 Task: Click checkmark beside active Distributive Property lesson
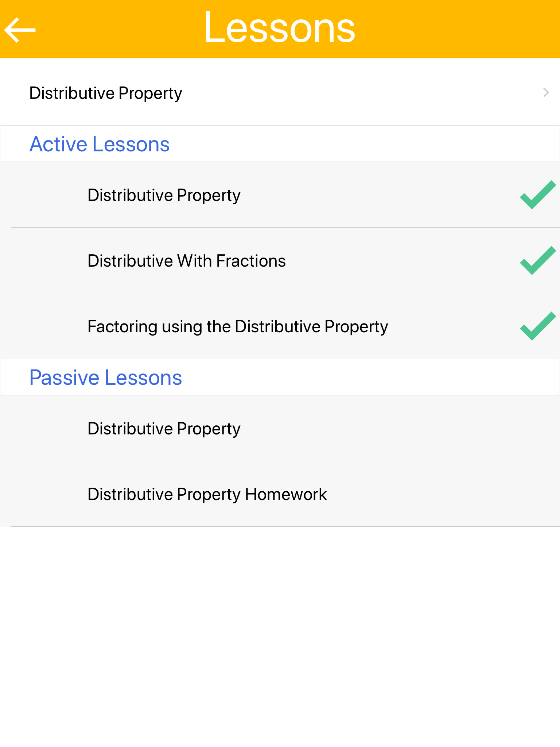pyautogui.click(x=537, y=195)
